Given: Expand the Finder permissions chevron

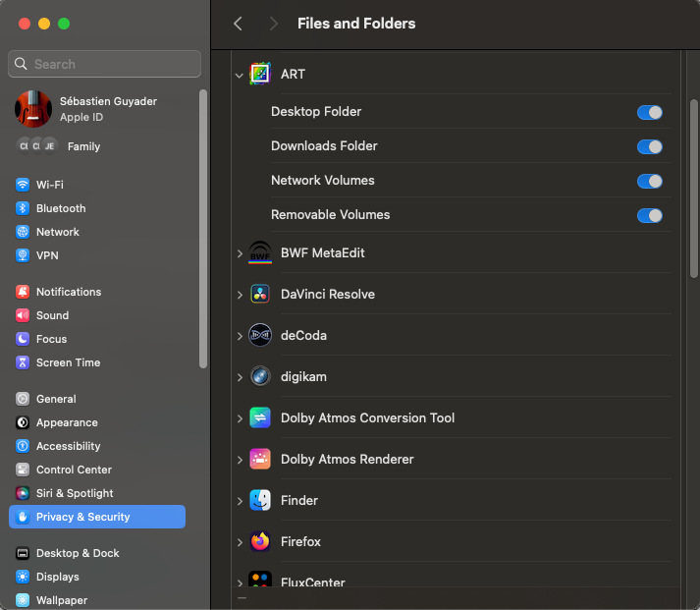Looking at the screenshot, I should [240, 501].
